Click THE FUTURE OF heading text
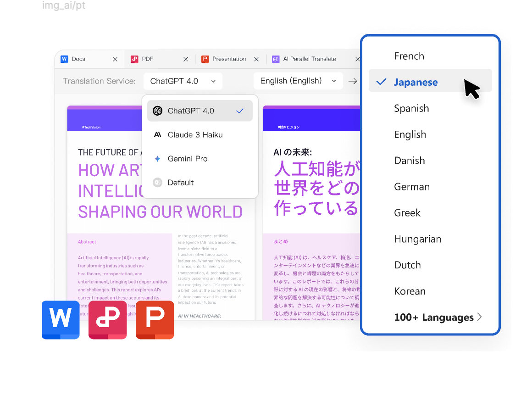 click(110, 152)
